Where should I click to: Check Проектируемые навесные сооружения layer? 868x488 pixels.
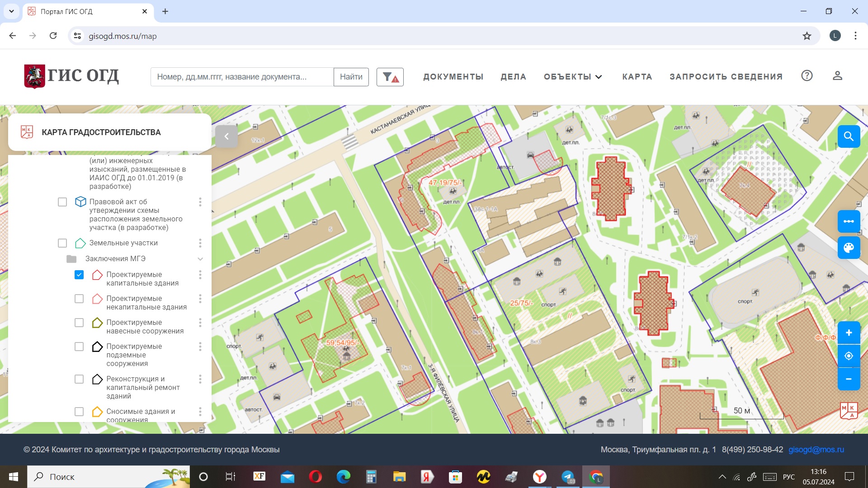pyautogui.click(x=79, y=323)
